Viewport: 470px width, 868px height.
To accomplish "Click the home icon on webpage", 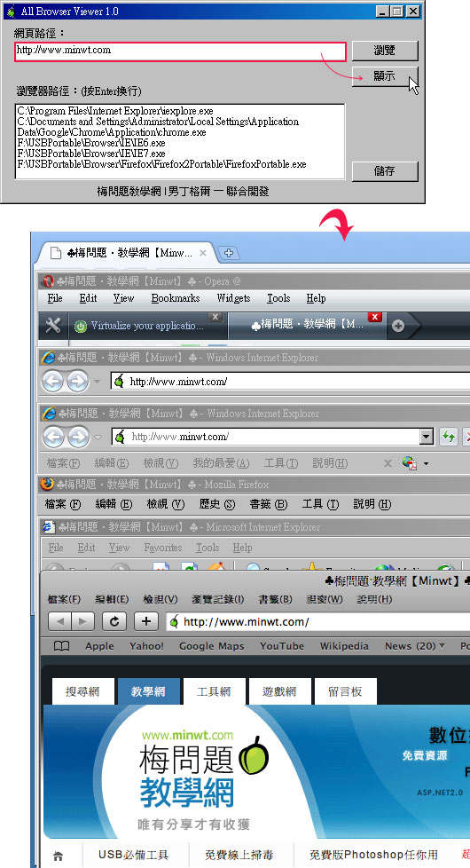I will [58, 856].
